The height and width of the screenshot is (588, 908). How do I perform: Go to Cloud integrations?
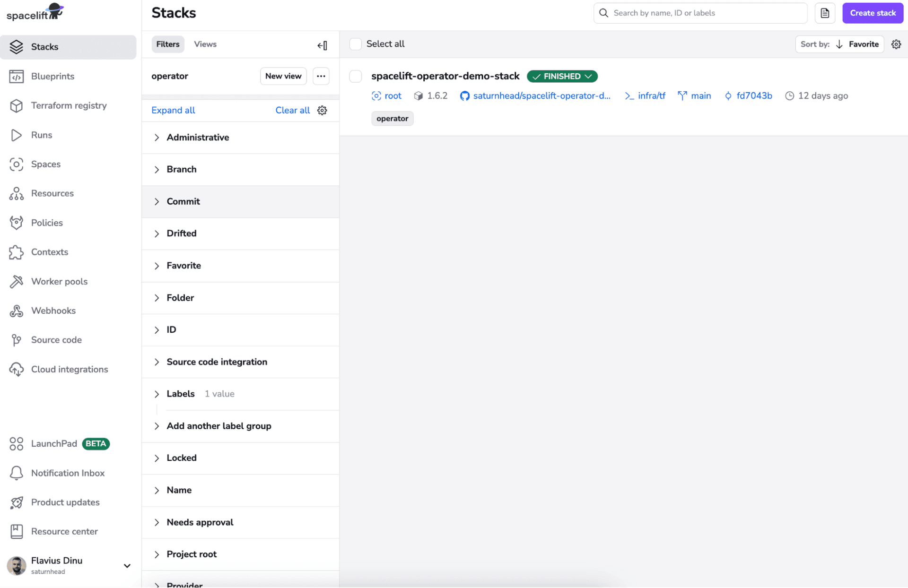pyautogui.click(x=69, y=369)
